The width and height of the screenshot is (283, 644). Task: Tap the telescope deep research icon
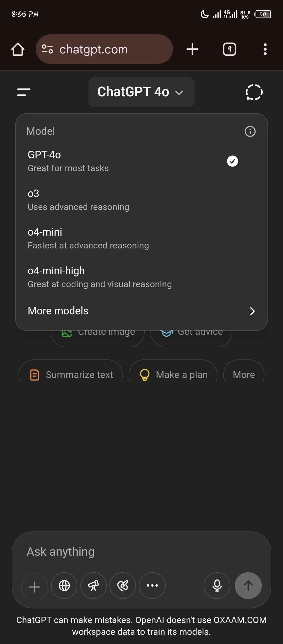(x=94, y=586)
